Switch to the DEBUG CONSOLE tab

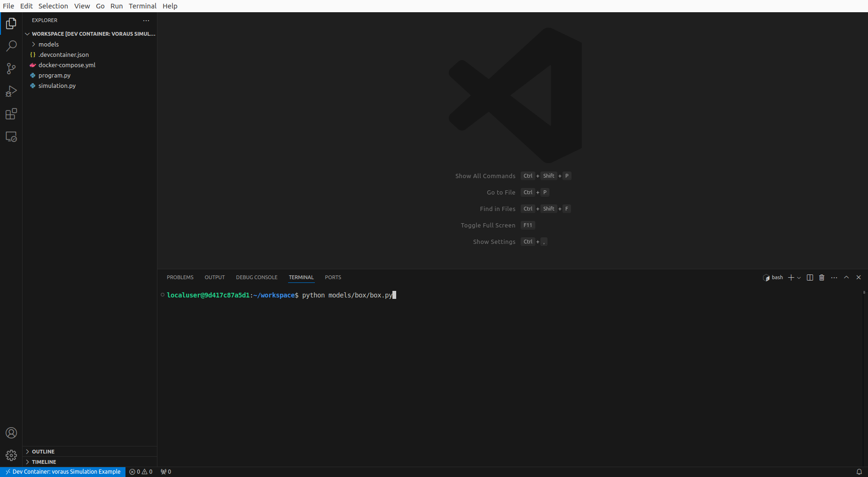tap(257, 278)
